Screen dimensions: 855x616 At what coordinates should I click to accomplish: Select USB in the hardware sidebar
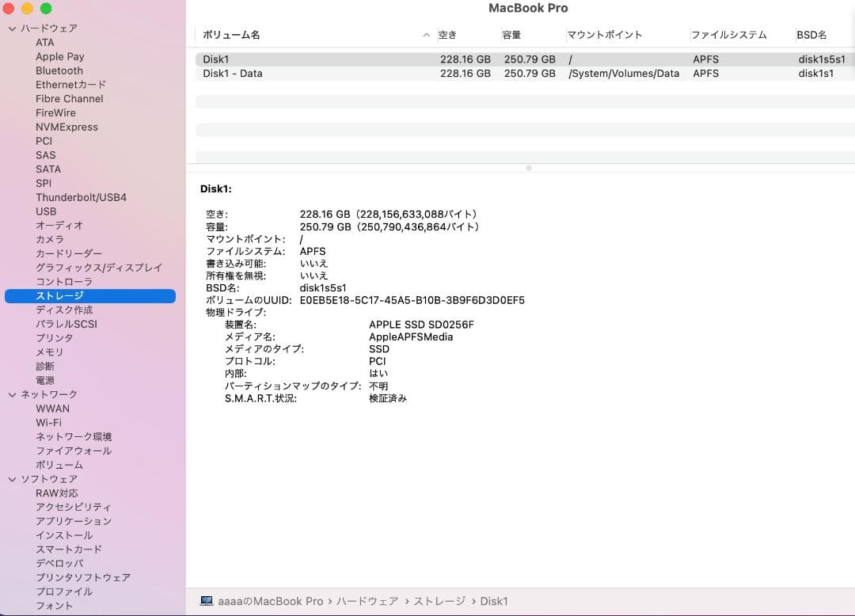coord(45,211)
